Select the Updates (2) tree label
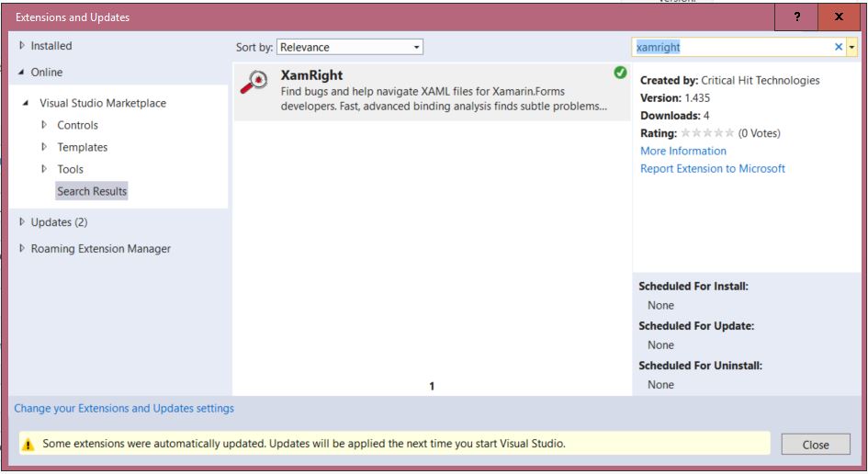 pyautogui.click(x=59, y=222)
